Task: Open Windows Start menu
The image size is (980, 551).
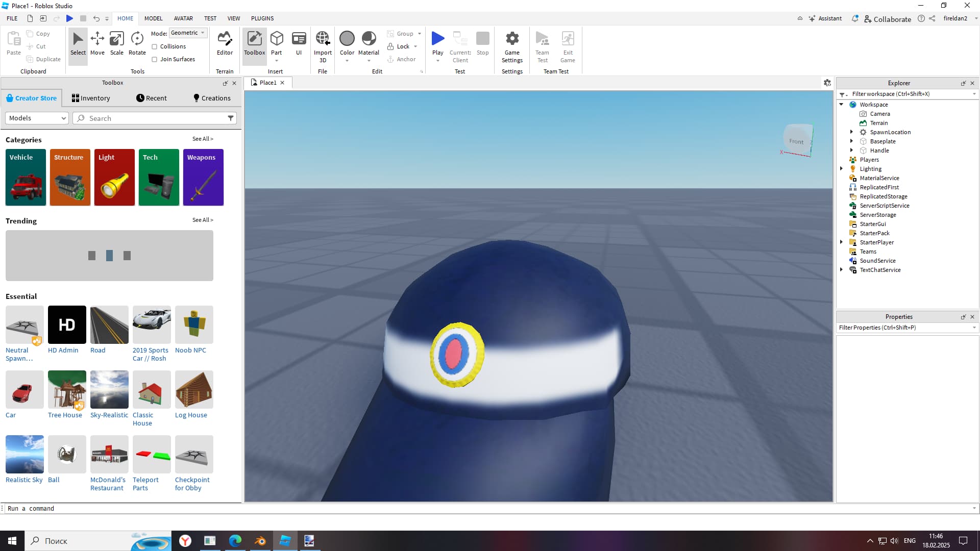Action: pyautogui.click(x=12, y=541)
